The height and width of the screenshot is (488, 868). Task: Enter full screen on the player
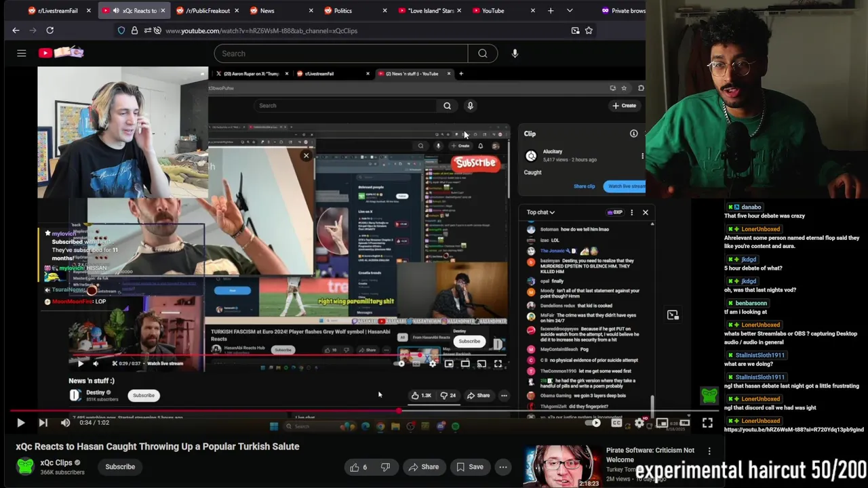point(707,423)
